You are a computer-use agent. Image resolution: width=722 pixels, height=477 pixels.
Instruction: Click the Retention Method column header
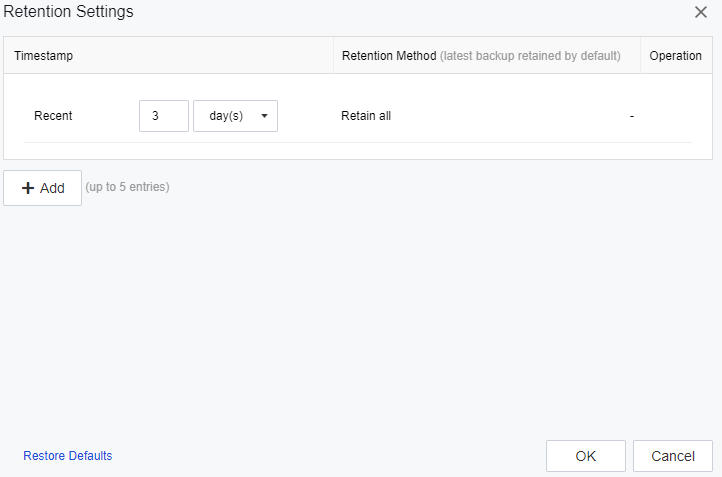point(389,56)
